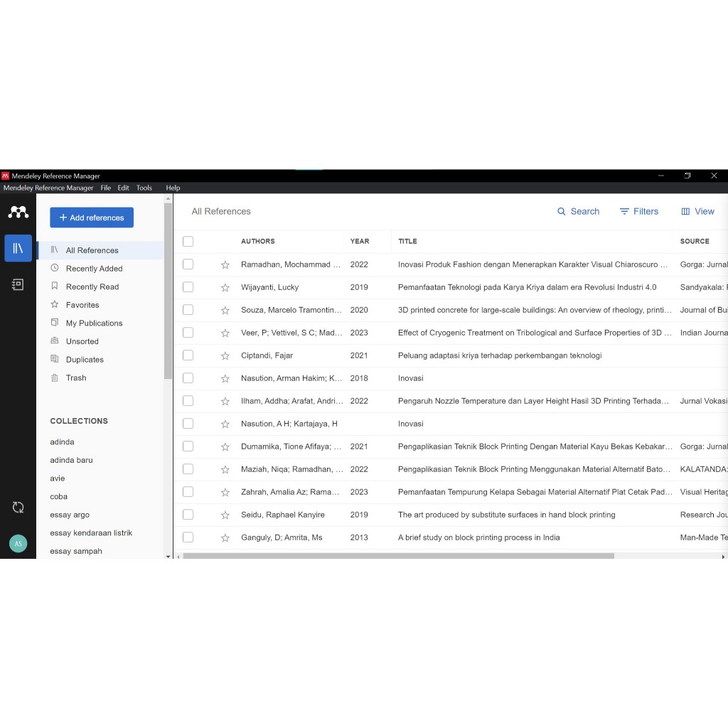Click the sync icon in left rail
The width and height of the screenshot is (728, 728).
(18, 508)
